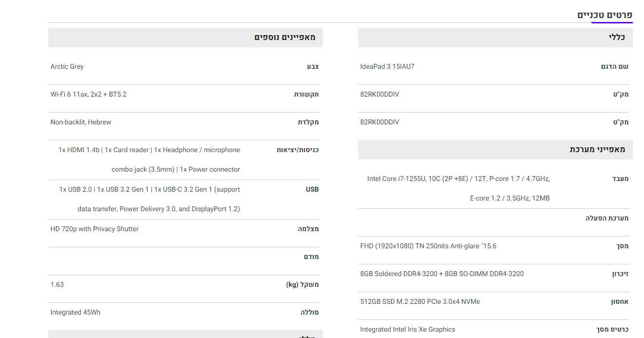The image size is (644, 338).
Task: Click the סוללה label
Action: click(309, 312)
